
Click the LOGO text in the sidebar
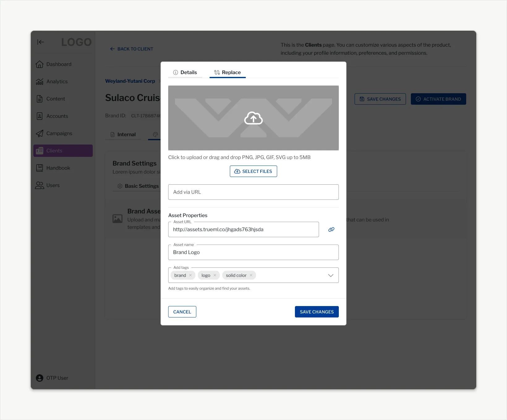76,42
